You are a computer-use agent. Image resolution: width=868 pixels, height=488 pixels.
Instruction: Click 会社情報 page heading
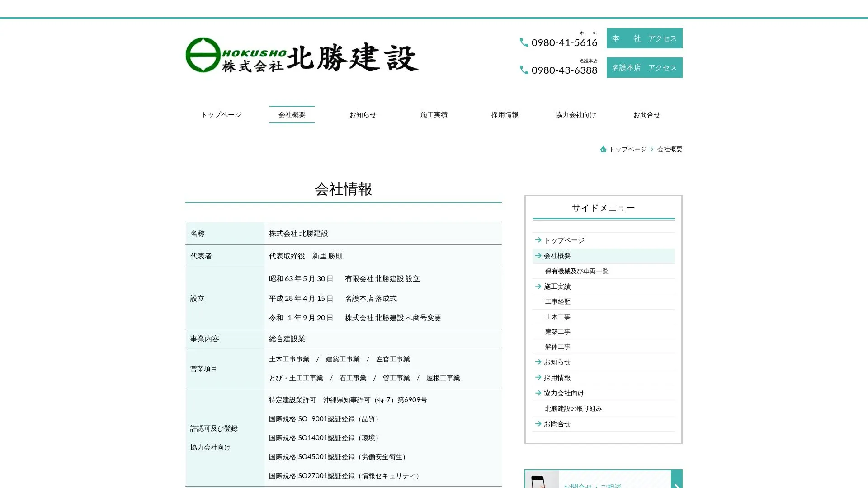[343, 189]
